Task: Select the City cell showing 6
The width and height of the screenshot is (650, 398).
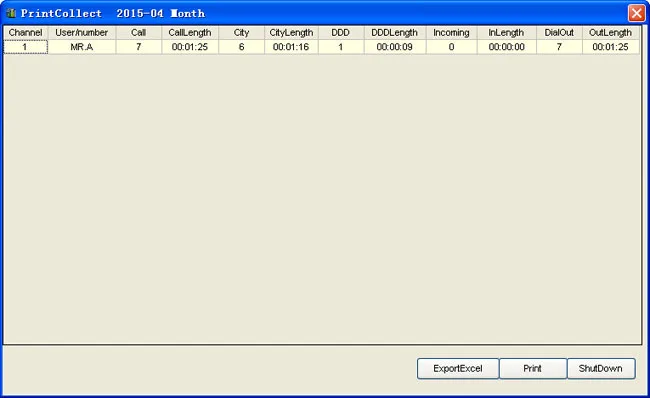Action: (242, 47)
